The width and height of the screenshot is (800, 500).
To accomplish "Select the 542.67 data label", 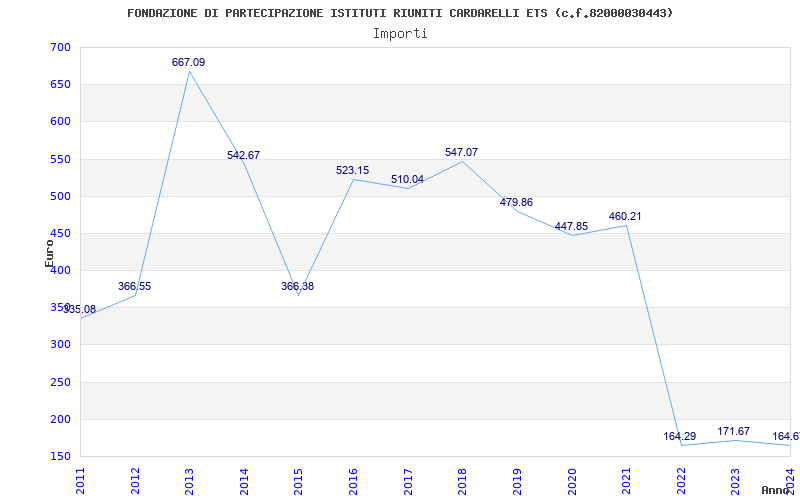I will tap(243, 155).
